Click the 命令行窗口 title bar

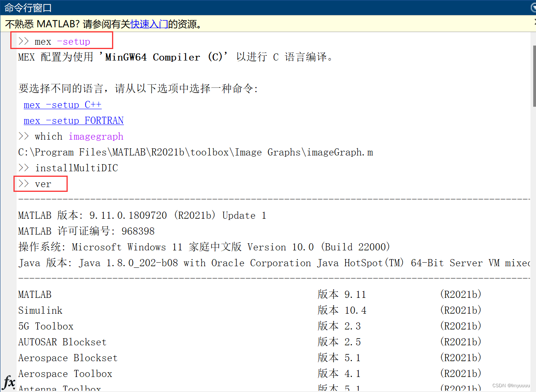click(28, 8)
